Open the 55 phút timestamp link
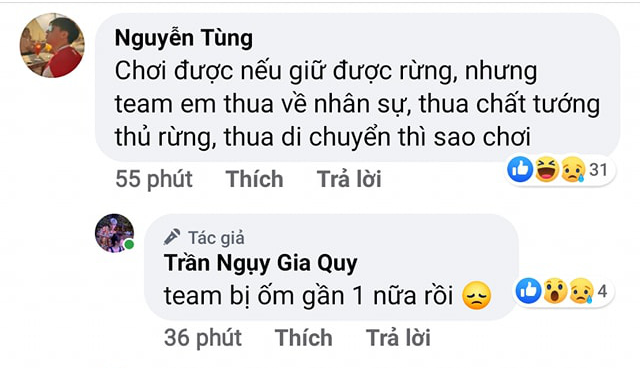Screen dimensions: 640x368 click(x=154, y=179)
